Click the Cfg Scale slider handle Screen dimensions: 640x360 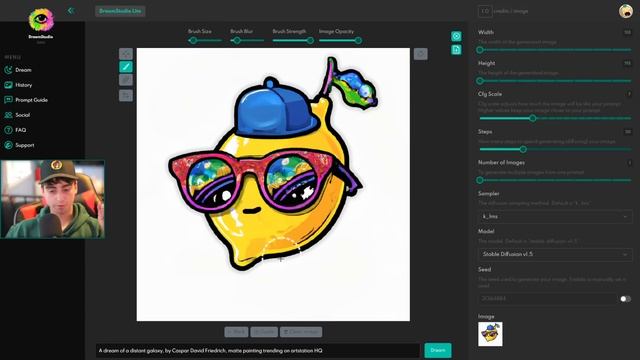[x=533, y=118]
